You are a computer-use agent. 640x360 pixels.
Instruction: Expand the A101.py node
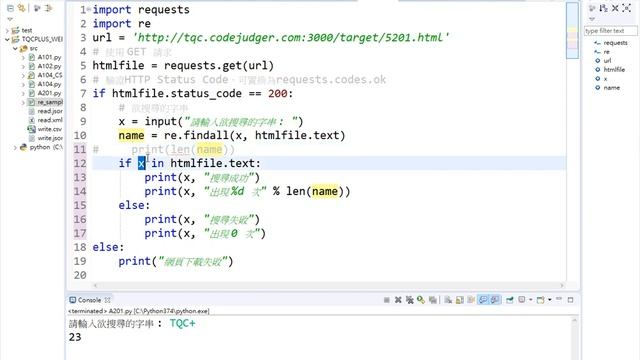click(x=23, y=58)
